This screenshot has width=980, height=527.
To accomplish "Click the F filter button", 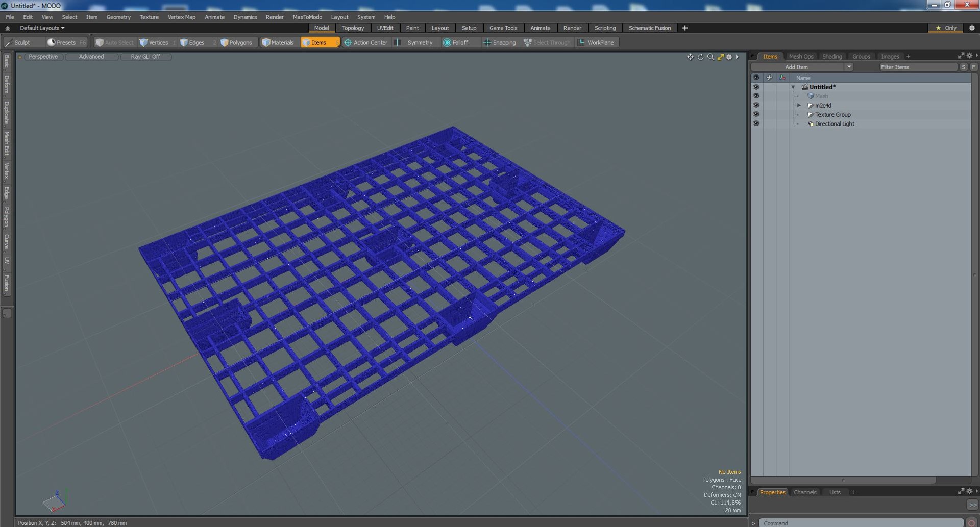I will (x=973, y=67).
